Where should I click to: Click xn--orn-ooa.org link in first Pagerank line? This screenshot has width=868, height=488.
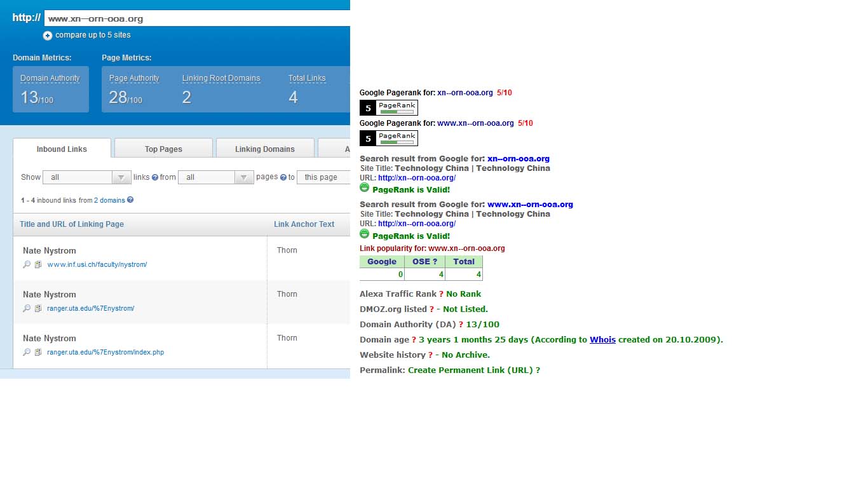[465, 93]
